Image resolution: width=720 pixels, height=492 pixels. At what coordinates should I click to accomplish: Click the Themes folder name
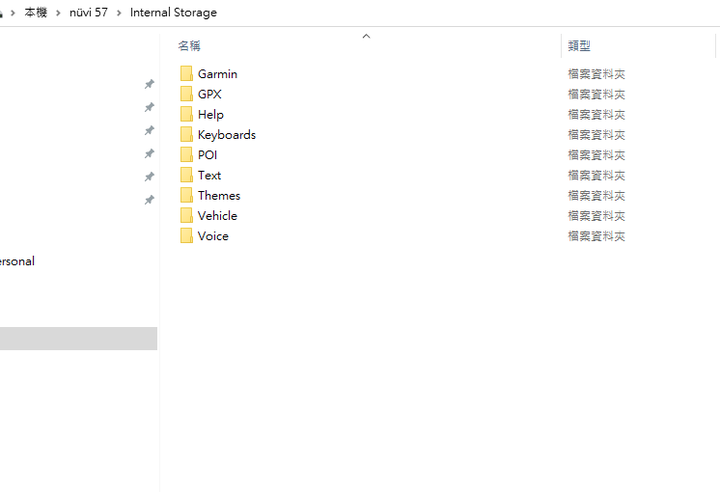point(219,195)
